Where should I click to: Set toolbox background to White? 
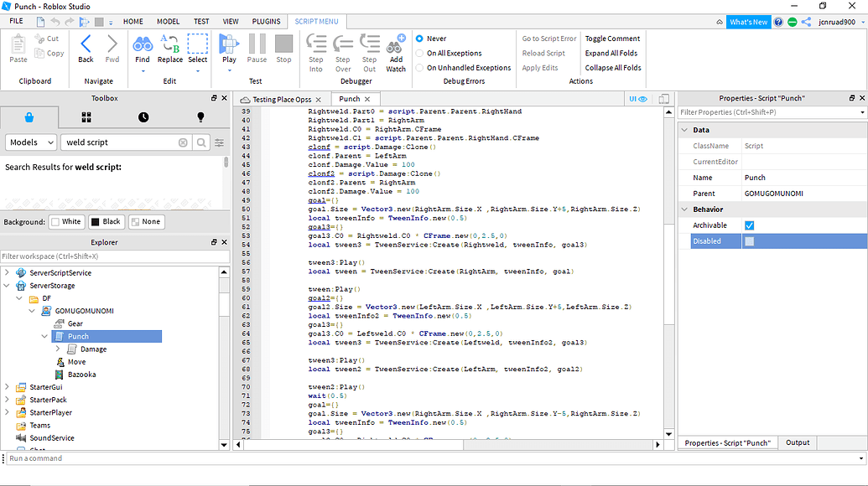point(66,222)
